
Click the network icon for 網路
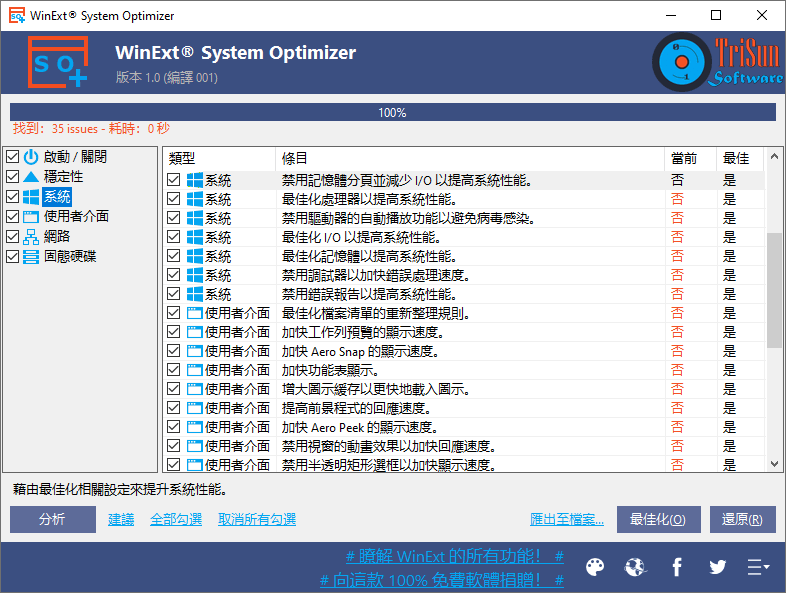coord(31,237)
